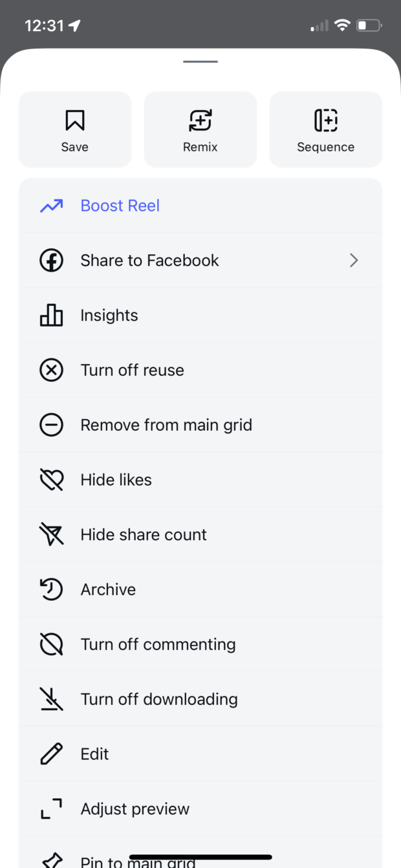Tap the Edit pencil icon

(52, 754)
